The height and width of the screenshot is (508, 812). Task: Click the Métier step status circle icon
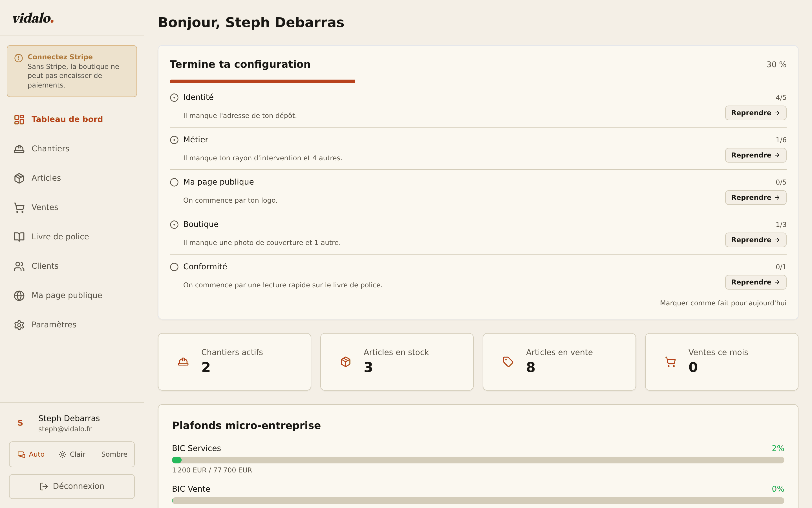point(174,140)
